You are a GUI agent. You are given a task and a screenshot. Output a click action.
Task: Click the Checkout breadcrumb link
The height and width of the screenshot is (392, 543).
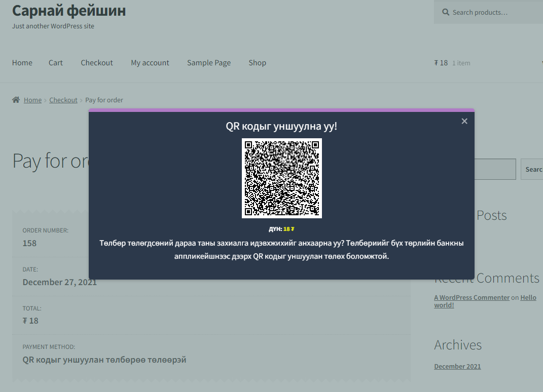tap(63, 100)
